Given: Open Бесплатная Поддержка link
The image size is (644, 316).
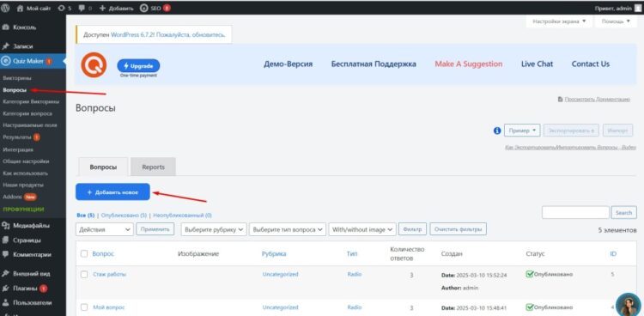Looking at the screenshot, I should coord(374,64).
